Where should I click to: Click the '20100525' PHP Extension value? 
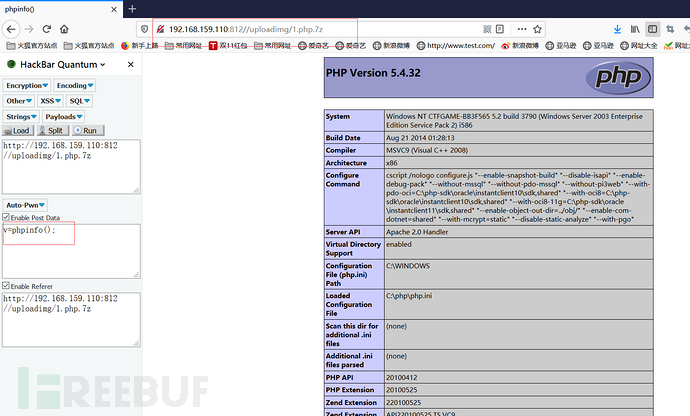[401, 390]
